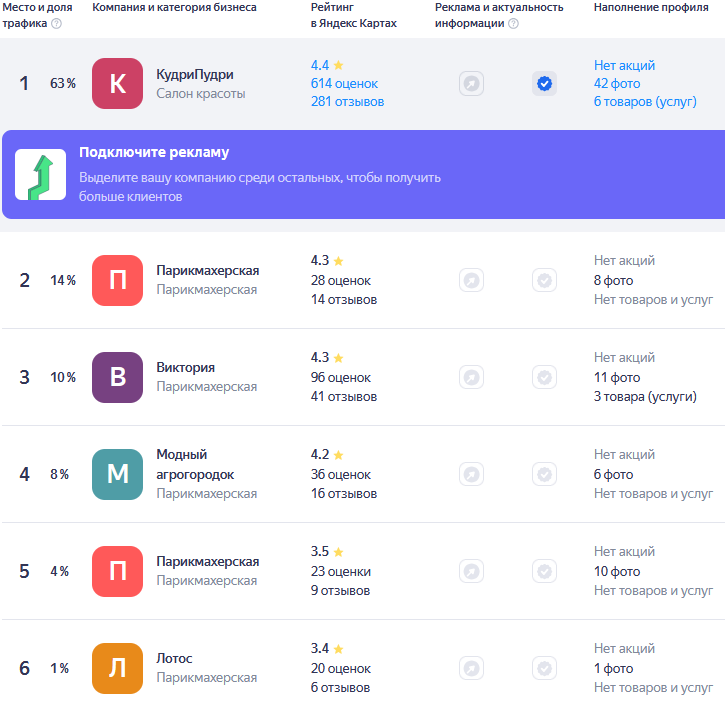The width and height of the screenshot is (725, 710).
Task: Click the '63 %' traffic share
Action: [63, 84]
